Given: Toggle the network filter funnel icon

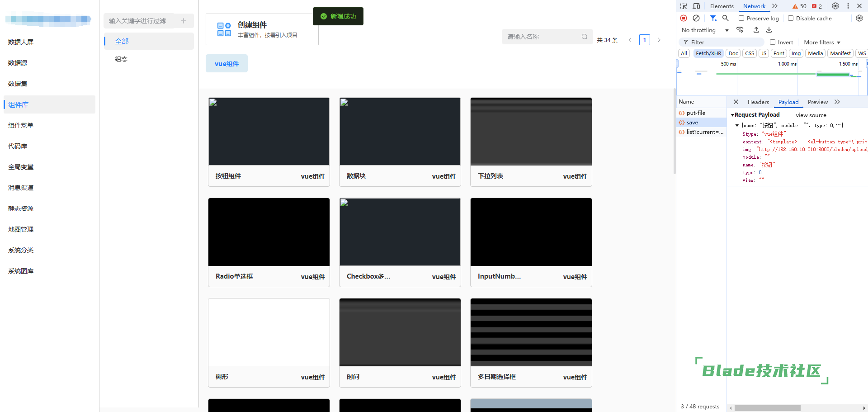Looking at the screenshot, I should [x=713, y=18].
